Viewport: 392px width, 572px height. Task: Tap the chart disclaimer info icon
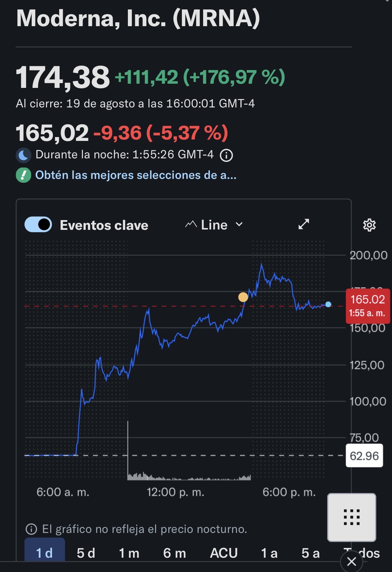[x=31, y=529]
